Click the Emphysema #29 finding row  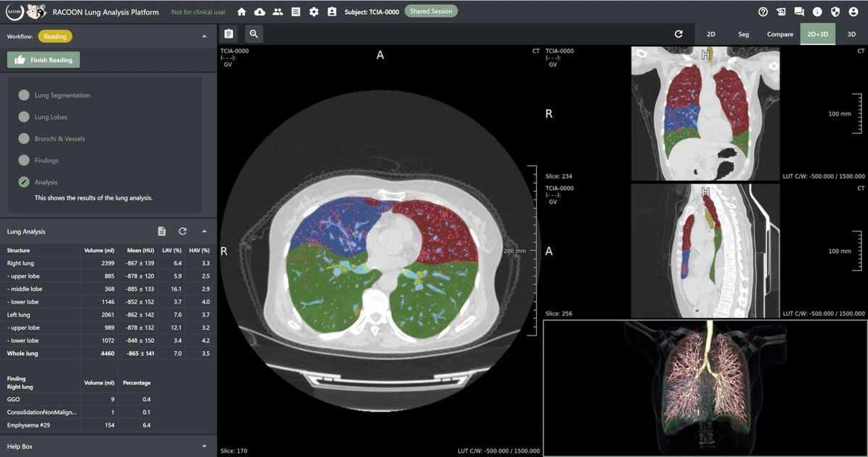80,425
